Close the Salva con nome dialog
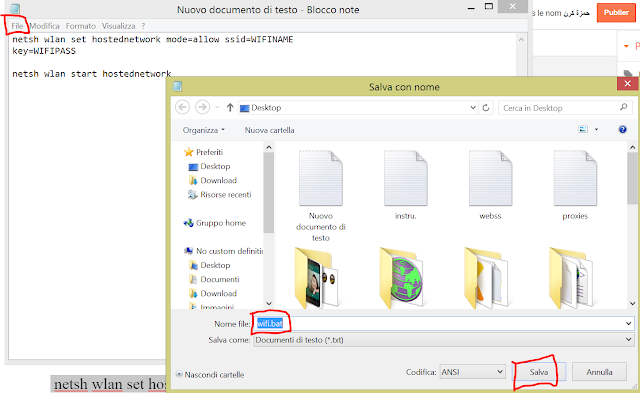The image size is (640, 393). (x=627, y=84)
